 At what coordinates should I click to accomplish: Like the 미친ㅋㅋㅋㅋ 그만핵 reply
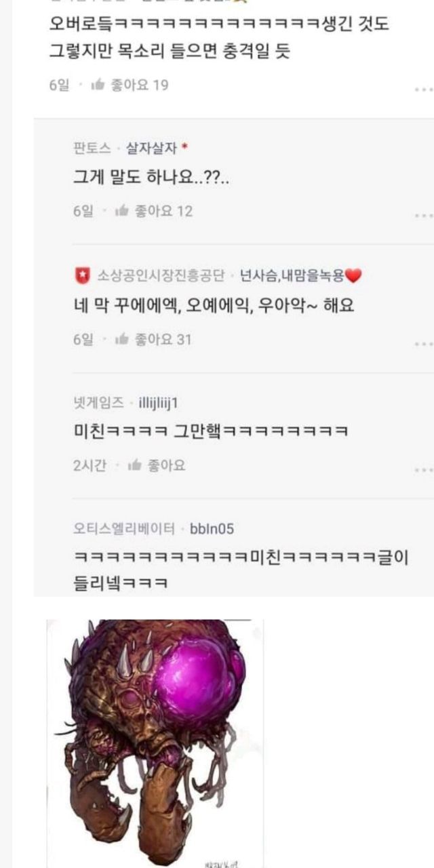pos(134,465)
